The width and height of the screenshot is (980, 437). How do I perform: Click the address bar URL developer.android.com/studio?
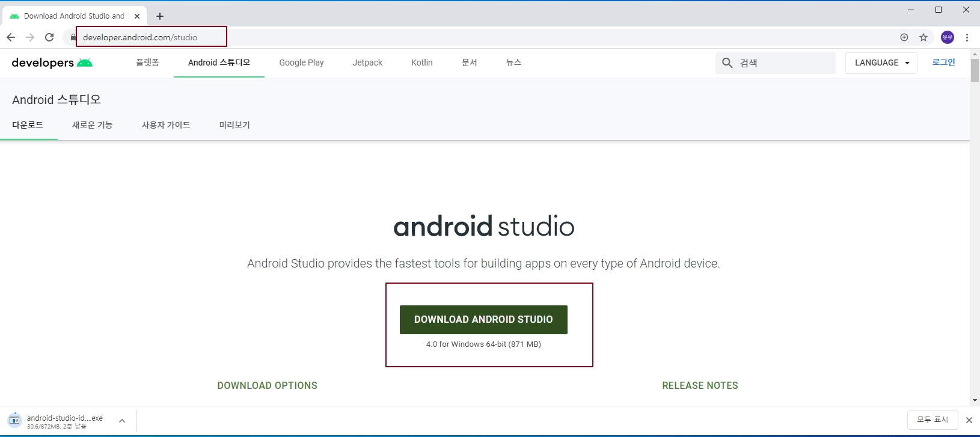[140, 37]
